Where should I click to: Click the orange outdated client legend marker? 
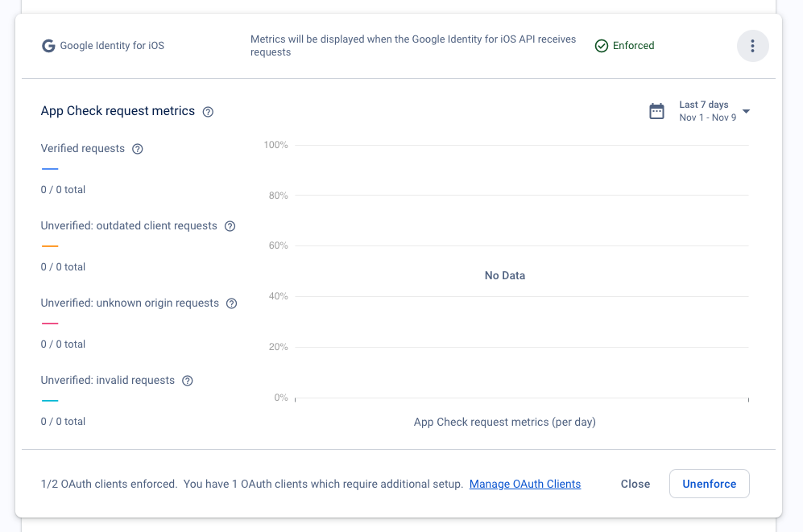tap(50, 245)
